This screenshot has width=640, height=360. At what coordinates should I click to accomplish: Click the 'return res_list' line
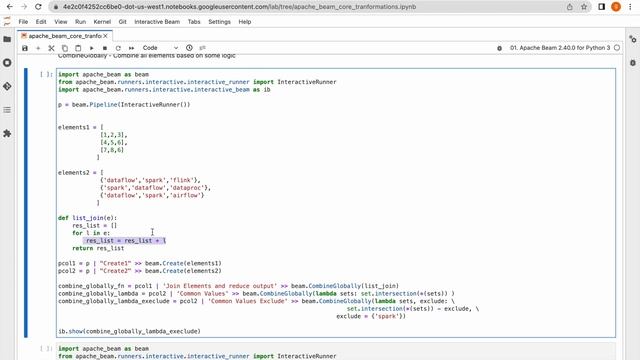pos(98,248)
